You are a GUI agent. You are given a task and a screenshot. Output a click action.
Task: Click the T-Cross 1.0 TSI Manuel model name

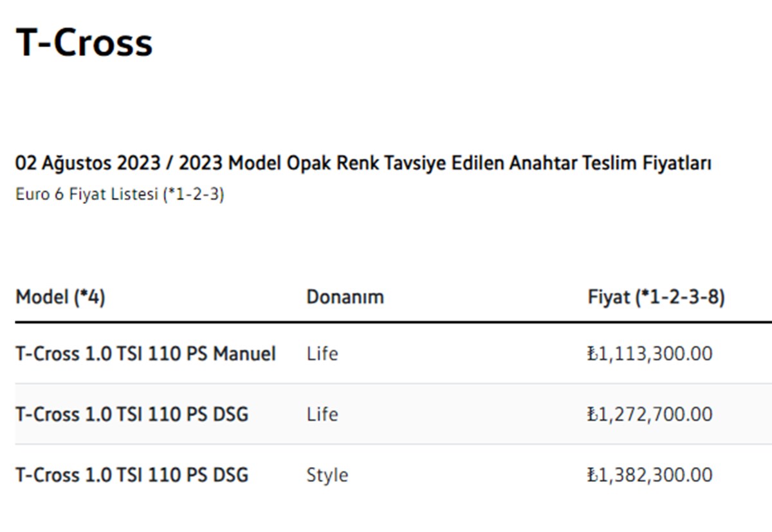[145, 354]
